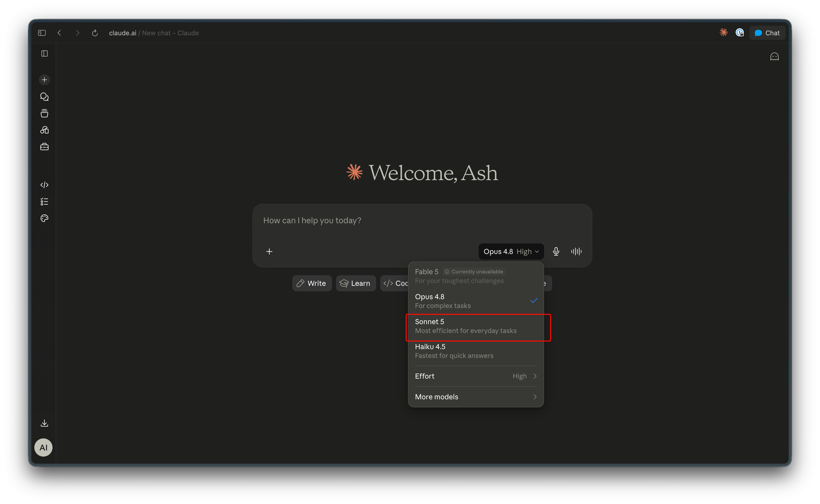Click the voice mode waveform icon
Screen dimensions: 820x504
[x=576, y=251]
